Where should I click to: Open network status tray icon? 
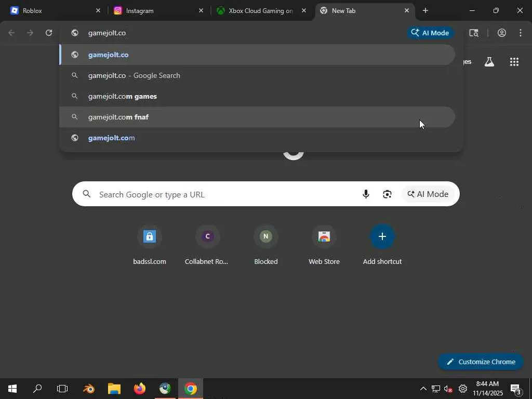tap(436, 389)
